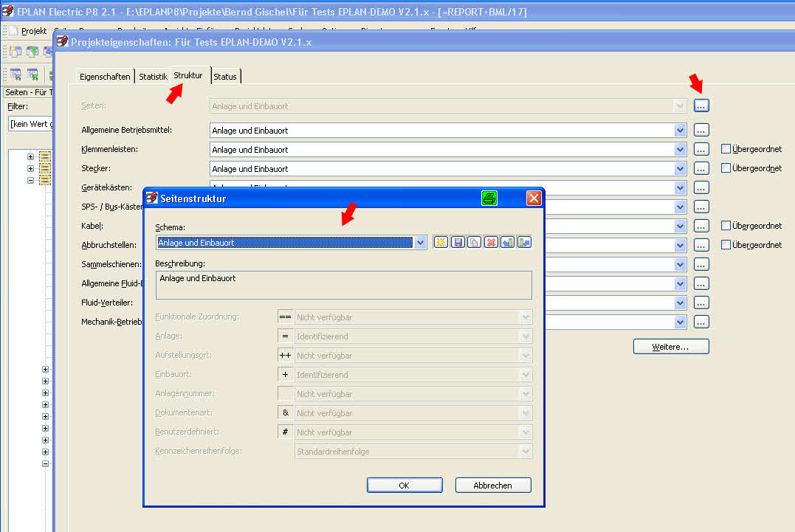Click the Benutzerdefiniert Nicht verfügbar field
The width and height of the screenshot is (795, 532).
[x=413, y=432]
